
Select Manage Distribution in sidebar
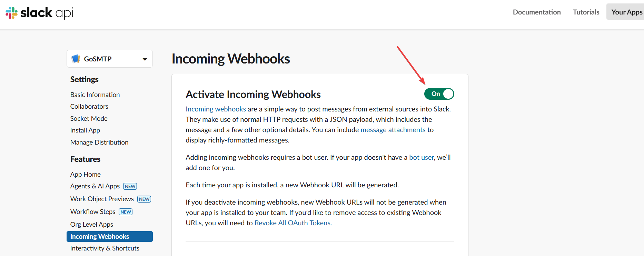tap(99, 142)
